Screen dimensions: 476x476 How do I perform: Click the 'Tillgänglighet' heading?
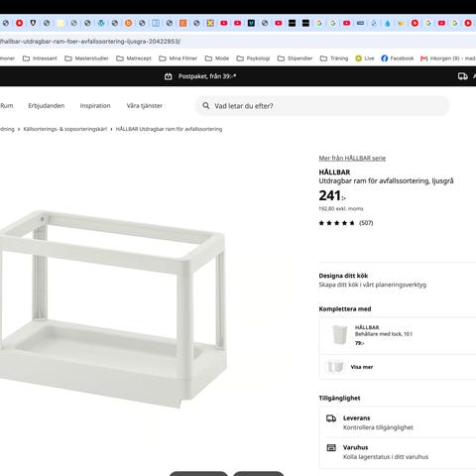pyautogui.click(x=339, y=398)
